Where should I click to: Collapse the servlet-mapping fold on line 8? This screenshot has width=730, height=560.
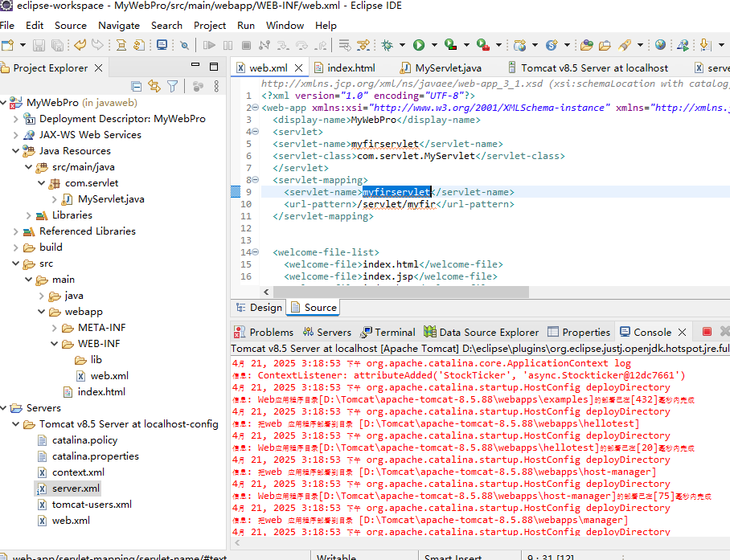tap(255, 180)
